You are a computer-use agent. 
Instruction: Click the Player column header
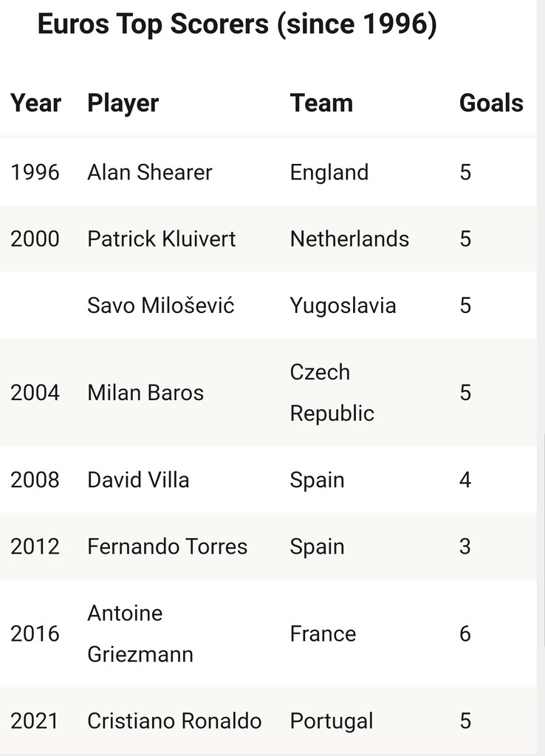coord(123,103)
